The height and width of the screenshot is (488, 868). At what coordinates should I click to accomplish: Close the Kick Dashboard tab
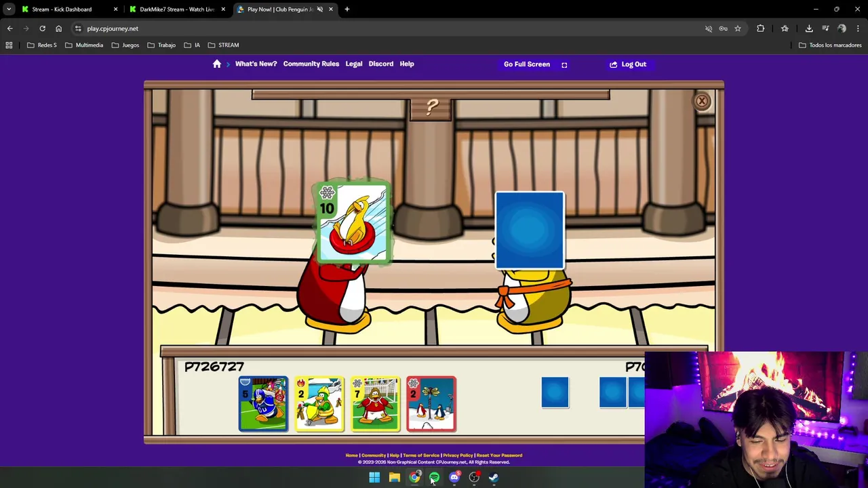pos(115,9)
